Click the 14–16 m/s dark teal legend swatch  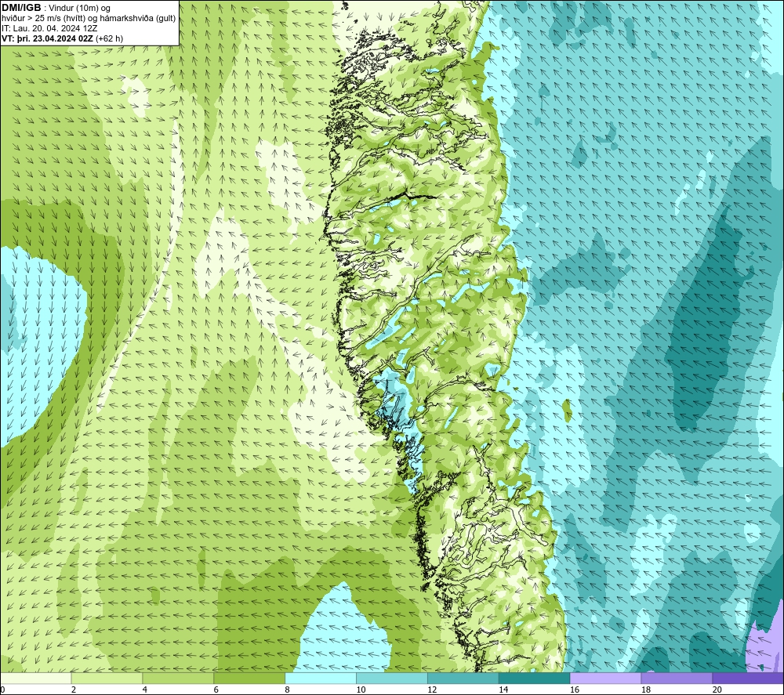[534, 679]
